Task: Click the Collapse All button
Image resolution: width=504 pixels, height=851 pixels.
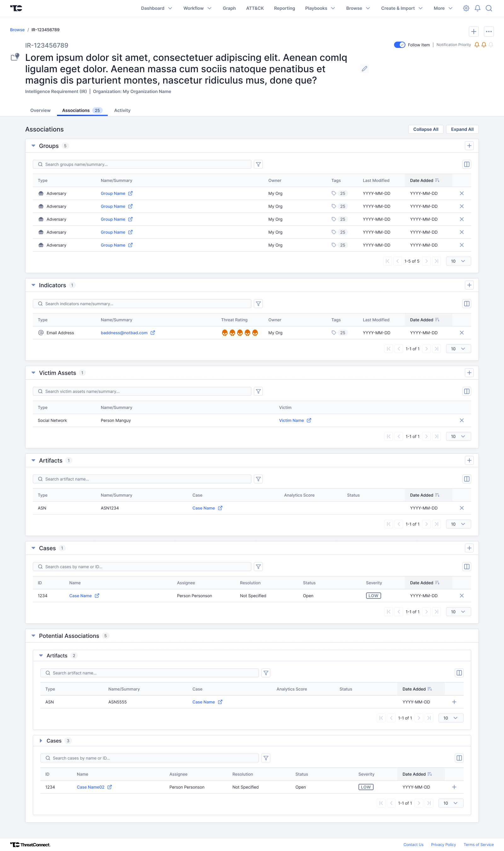Action: pos(425,130)
